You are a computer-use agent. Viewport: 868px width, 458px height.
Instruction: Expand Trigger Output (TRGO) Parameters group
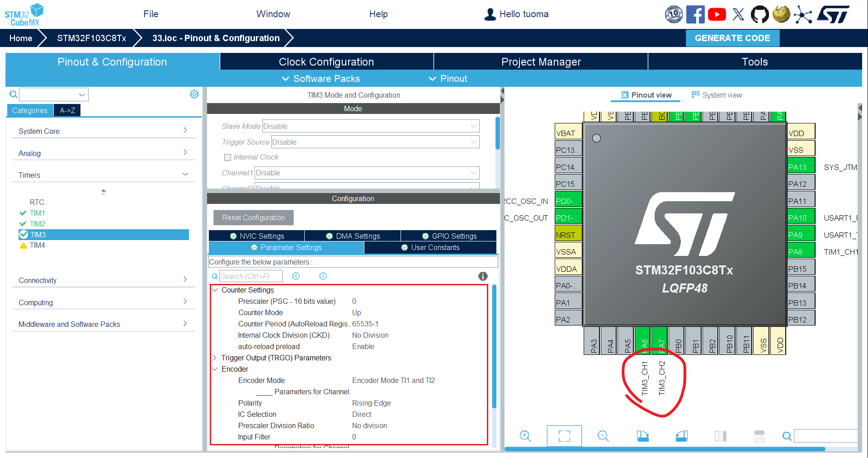coord(215,358)
